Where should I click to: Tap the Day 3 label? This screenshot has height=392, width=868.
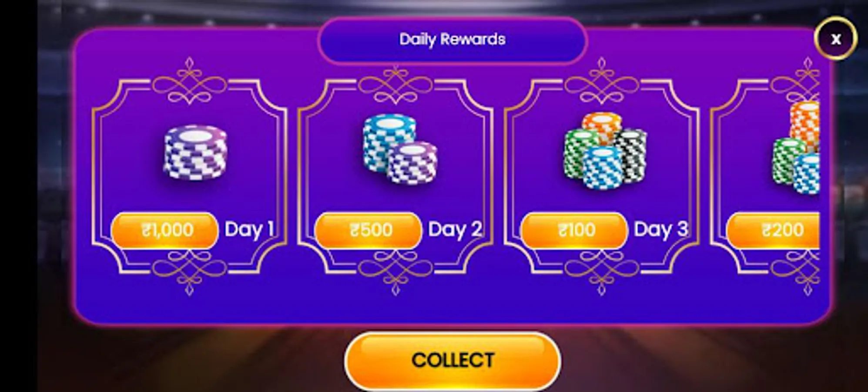[661, 230]
